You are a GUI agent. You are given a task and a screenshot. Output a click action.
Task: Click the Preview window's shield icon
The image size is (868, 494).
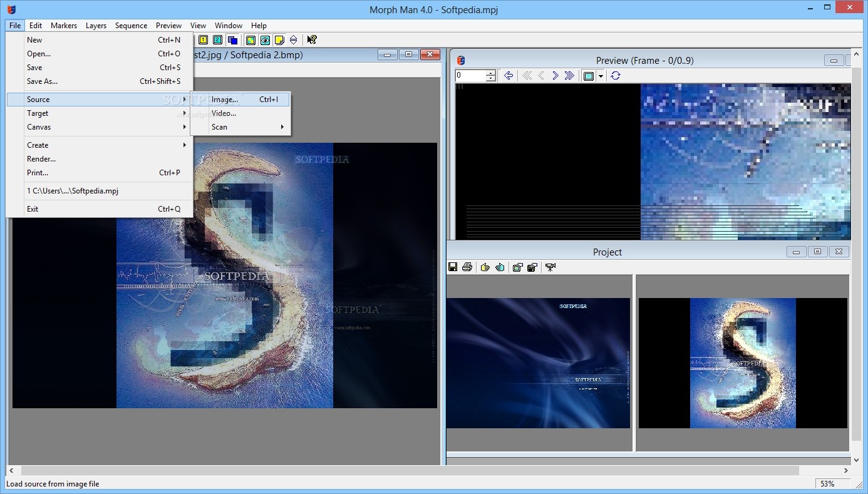click(461, 60)
